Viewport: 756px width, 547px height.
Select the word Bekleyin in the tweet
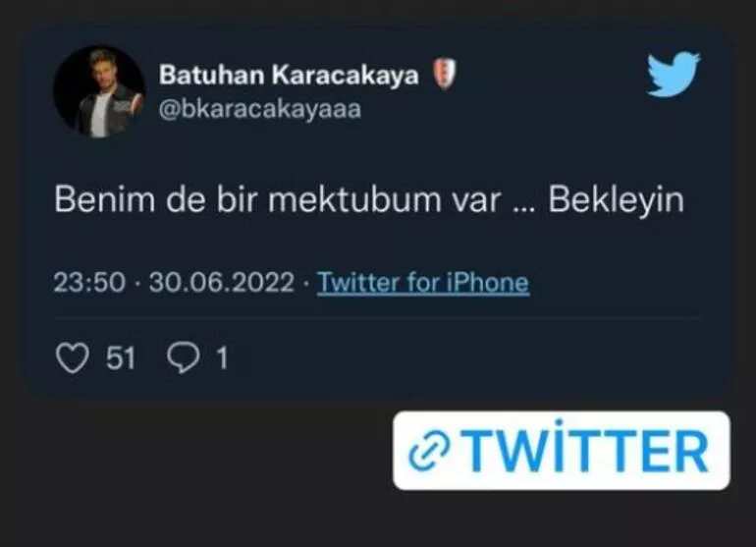click(x=617, y=199)
